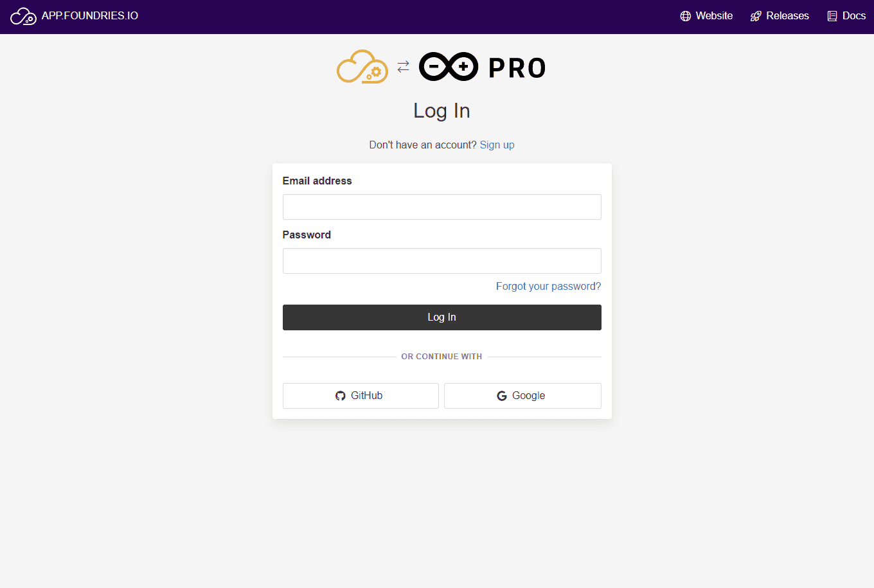Open the Website link in header
874x588 pixels.
[x=714, y=16]
